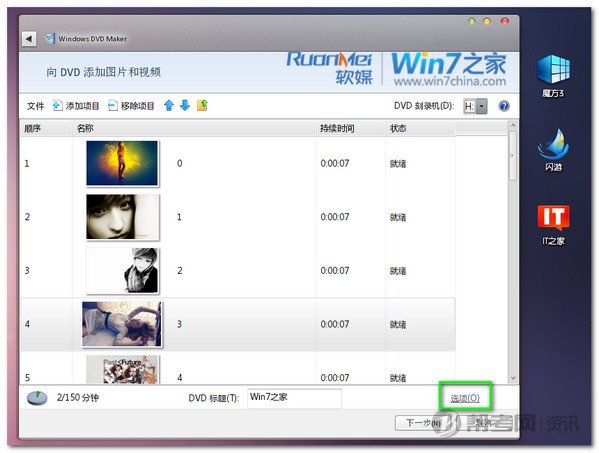
Task: Sort by 持续时间 column header
Action: 337,128
